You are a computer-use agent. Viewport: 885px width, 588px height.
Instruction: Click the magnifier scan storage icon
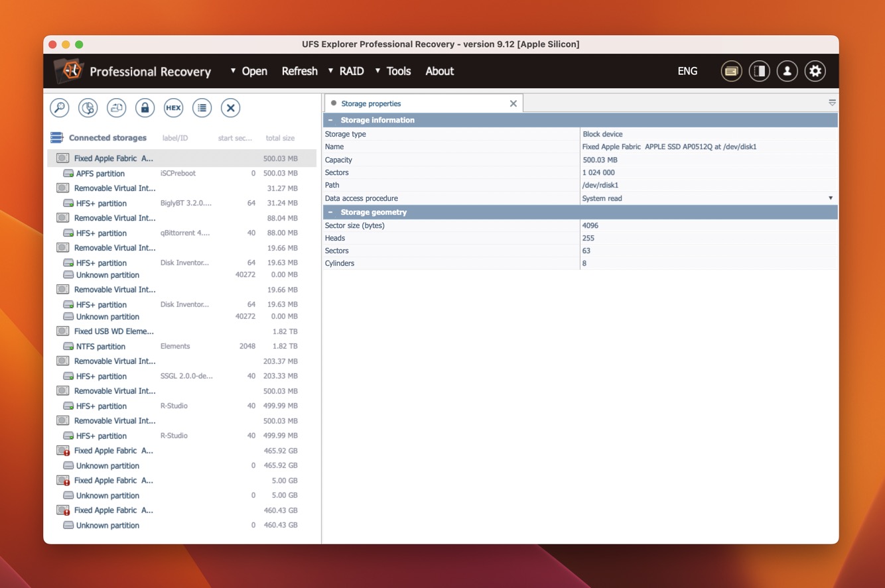pos(60,108)
